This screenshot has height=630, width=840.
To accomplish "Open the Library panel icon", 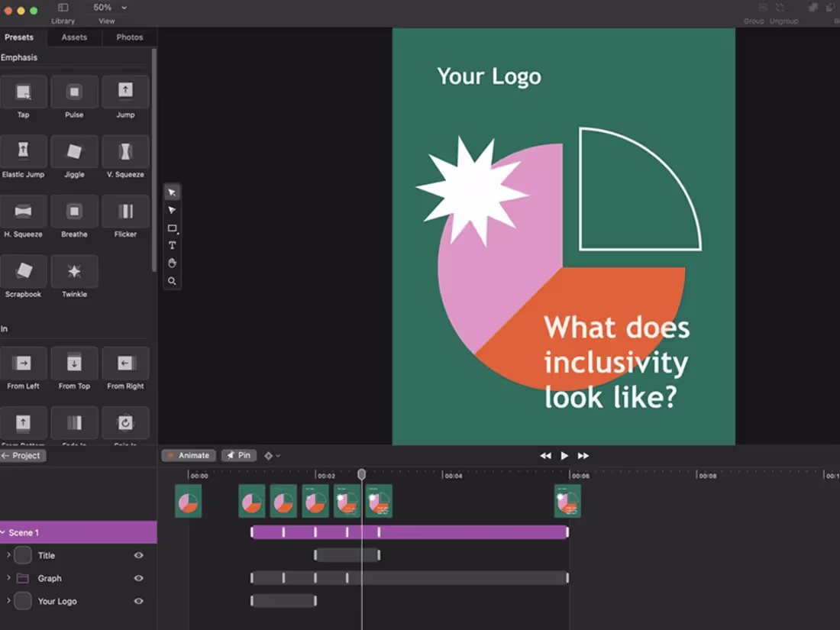I will pos(63,7).
